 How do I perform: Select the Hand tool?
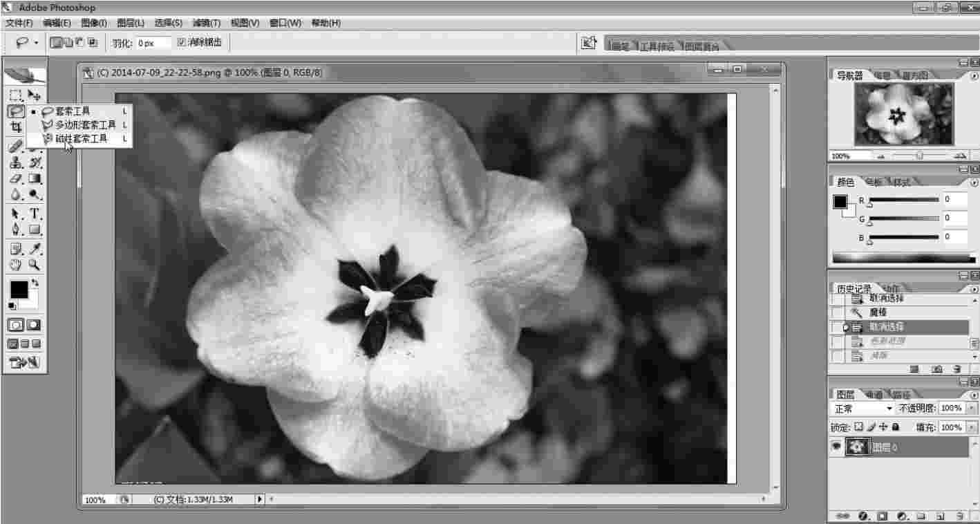tap(15, 264)
